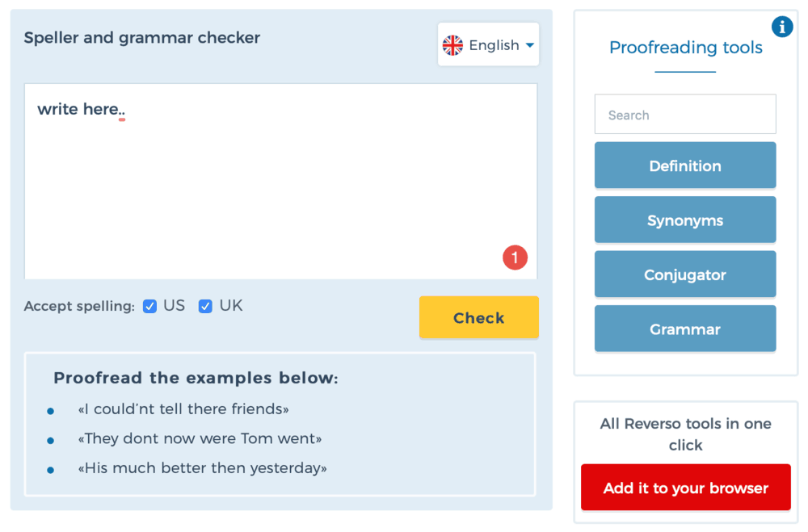Toggle the US spelling checkbox
Image resolution: width=808 pixels, height=532 pixels.
point(150,307)
